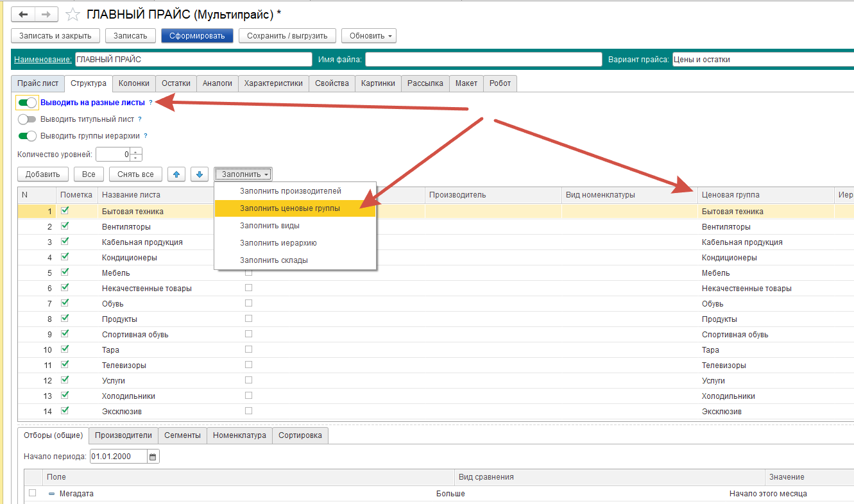Click Сохранить / выгрузить button
The image size is (854, 504).
point(287,36)
